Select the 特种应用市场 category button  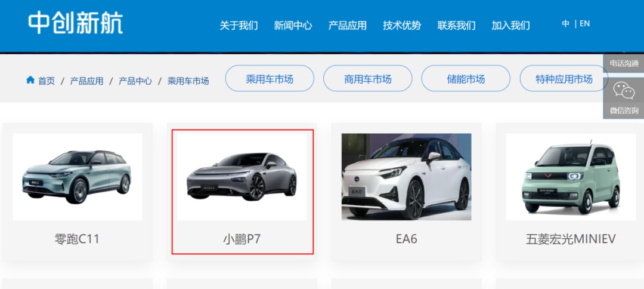click(x=564, y=78)
